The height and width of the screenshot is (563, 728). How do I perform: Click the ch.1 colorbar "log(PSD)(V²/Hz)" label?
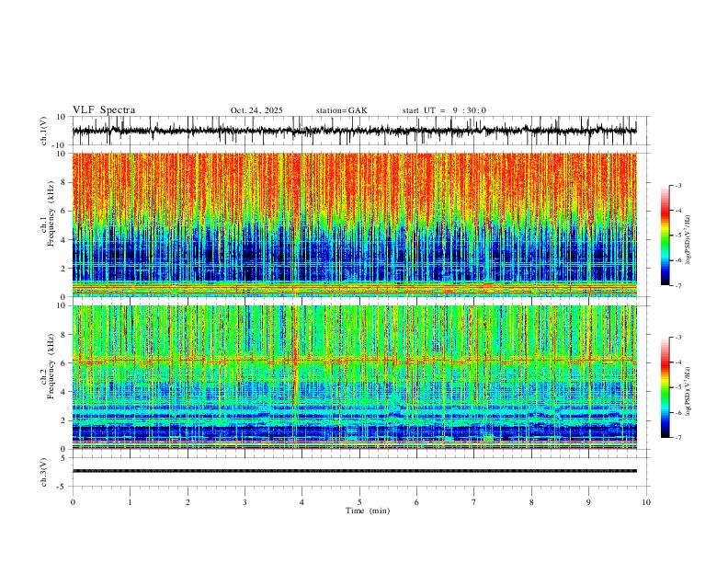688,240
